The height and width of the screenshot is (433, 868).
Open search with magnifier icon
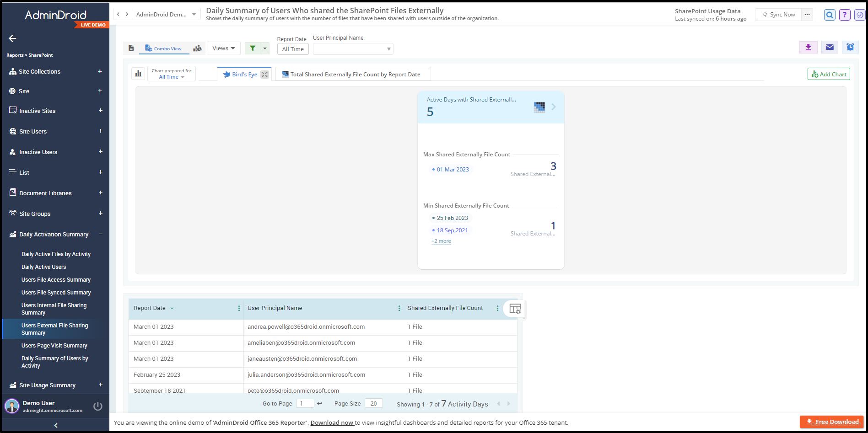pyautogui.click(x=830, y=15)
